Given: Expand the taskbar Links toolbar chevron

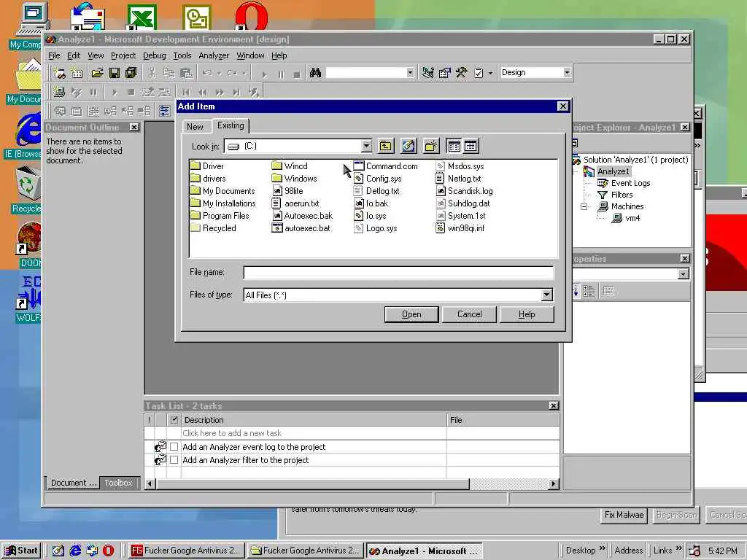Looking at the screenshot, I should coord(679,548).
